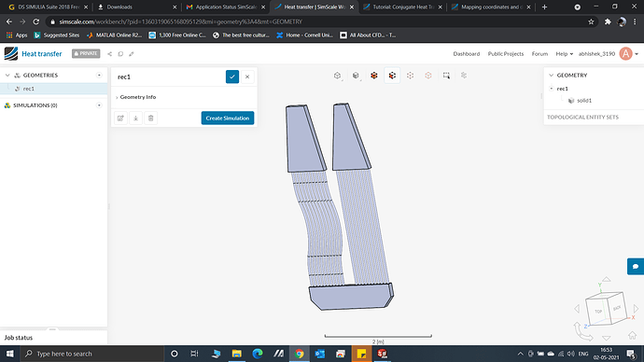Open the abhishek_3190 user account menu
This screenshot has height=362, width=644.
(609, 54)
